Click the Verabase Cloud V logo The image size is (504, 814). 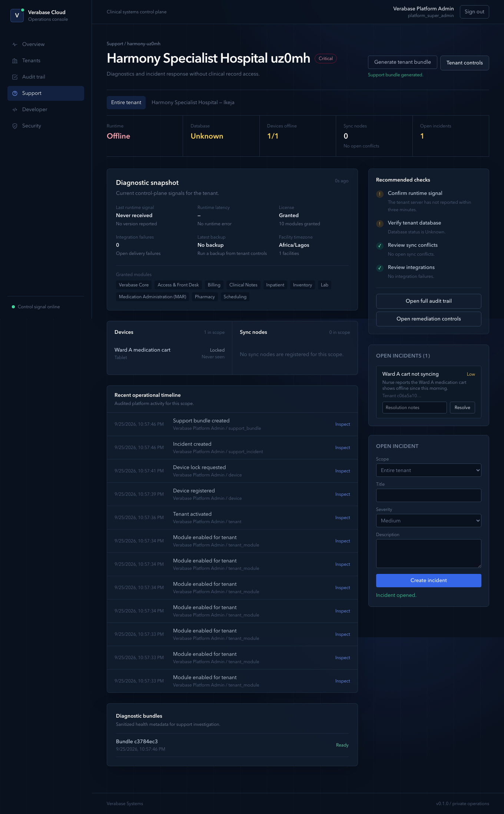17,16
